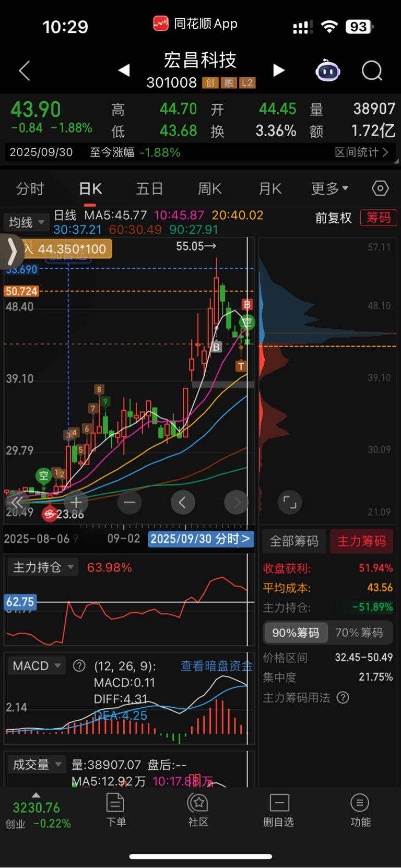Tap the 融 margin trading badge
The width and height of the screenshot is (401, 868).
tap(229, 82)
